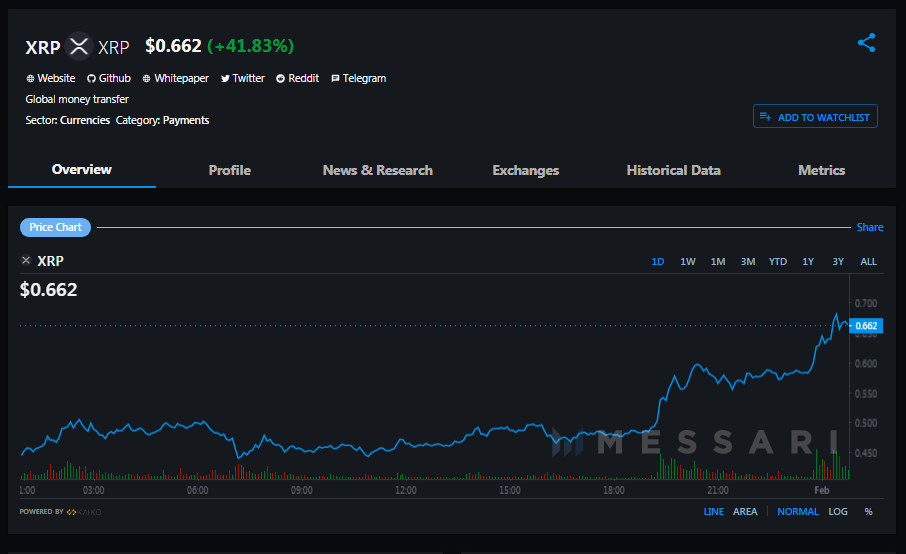Click the Global money transfer description
This screenshot has height=554, width=906.
[x=77, y=99]
